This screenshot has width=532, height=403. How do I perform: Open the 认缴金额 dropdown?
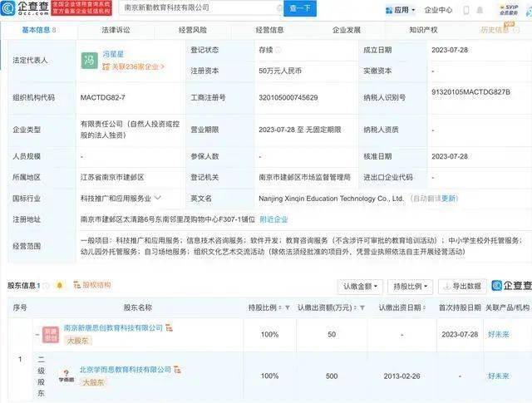click(x=360, y=287)
